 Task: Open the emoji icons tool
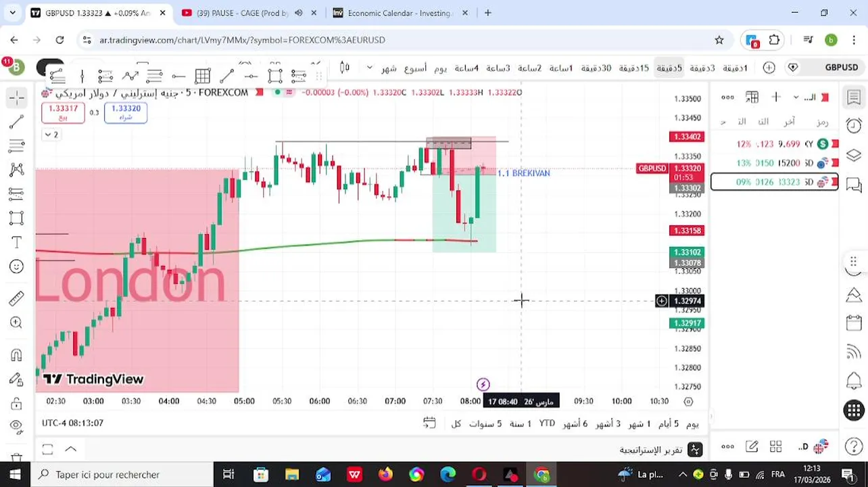click(x=17, y=266)
